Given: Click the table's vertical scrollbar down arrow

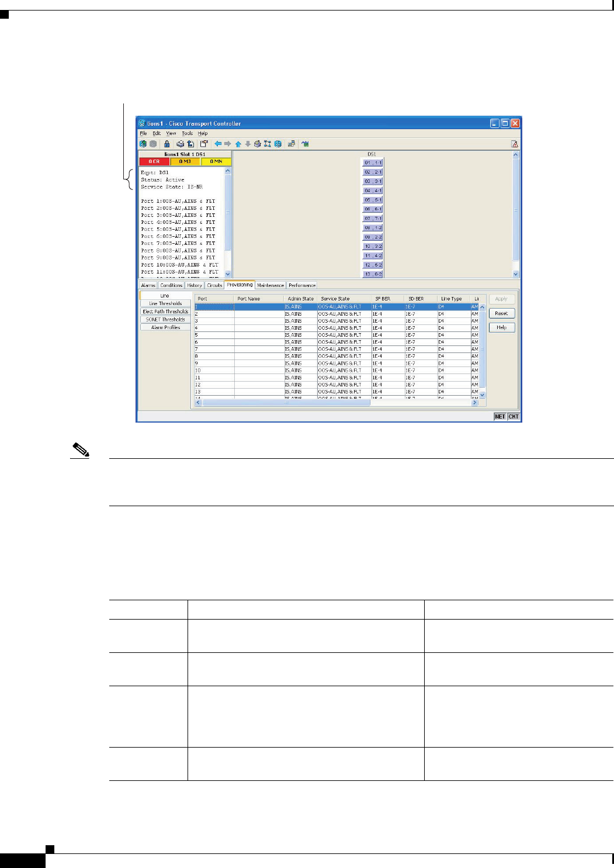Looking at the screenshot, I should point(483,395).
